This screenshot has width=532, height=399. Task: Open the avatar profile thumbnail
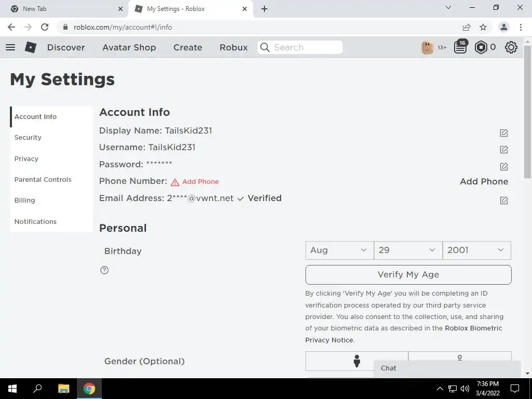(428, 47)
